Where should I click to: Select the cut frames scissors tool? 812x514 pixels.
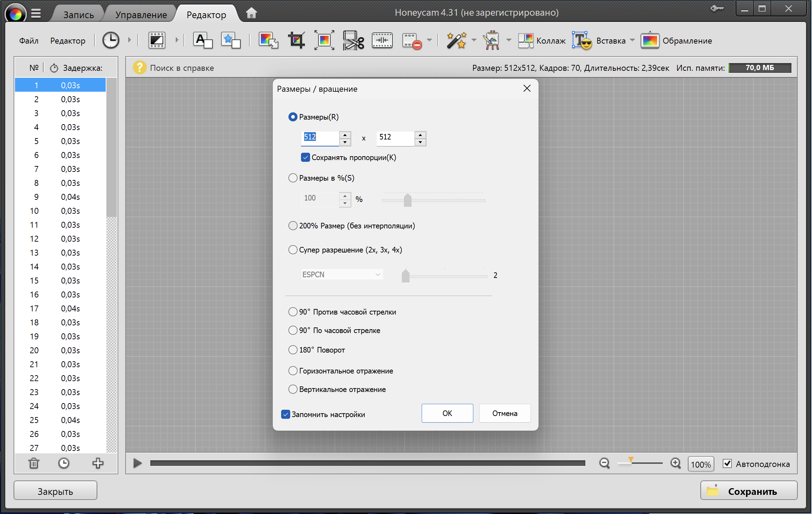pos(353,40)
